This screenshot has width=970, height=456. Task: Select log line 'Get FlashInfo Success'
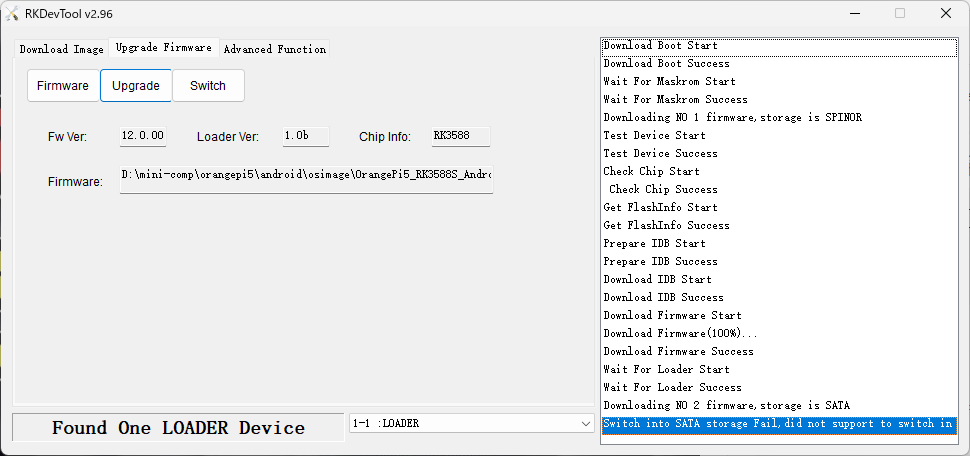(779, 225)
